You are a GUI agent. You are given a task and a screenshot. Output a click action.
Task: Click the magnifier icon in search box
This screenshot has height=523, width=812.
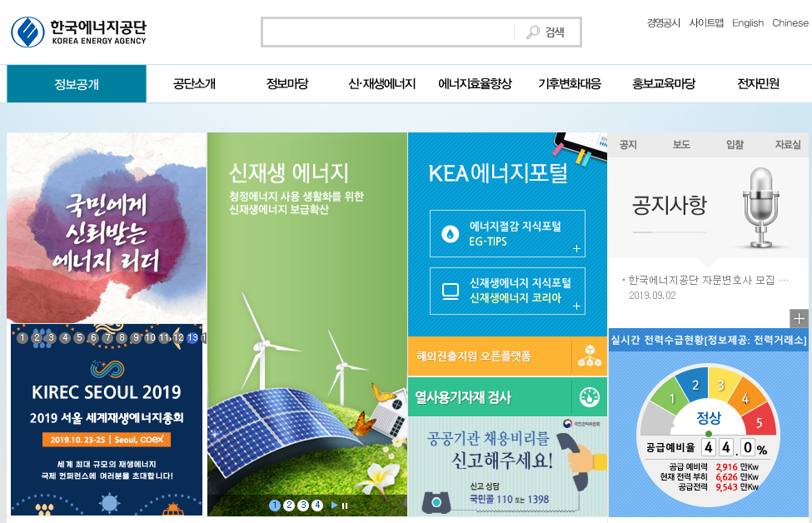(x=533, y=32)
